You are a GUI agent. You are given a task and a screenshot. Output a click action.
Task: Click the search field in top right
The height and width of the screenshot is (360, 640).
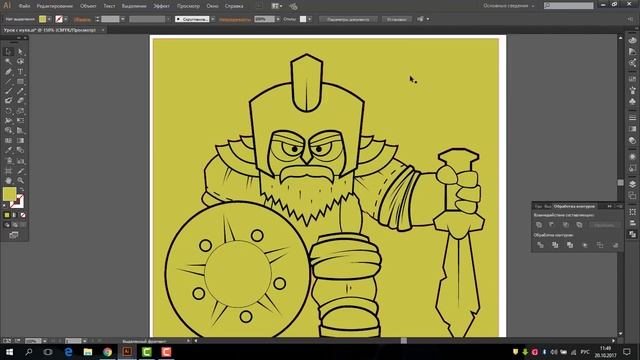click(569, 6)
